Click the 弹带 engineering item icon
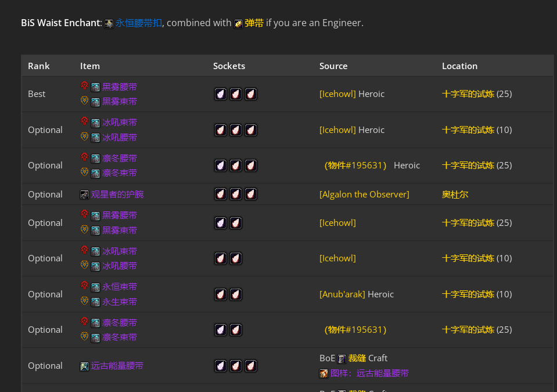This screenshot has width=557, height=392. coord(238,24)
